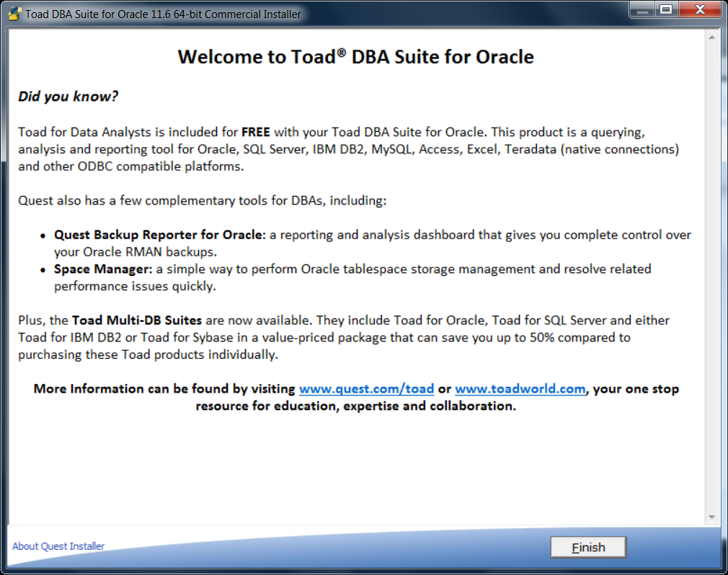Screen dimensions: 728x575
Task: Click the 'Toad Multi-DB Suites' bold text
Action: [x=137, y=320]
